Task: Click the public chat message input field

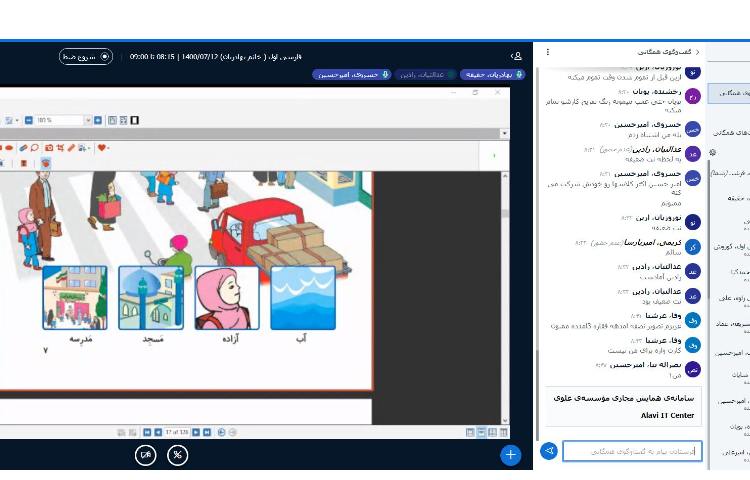Action: tap(632, 452)
